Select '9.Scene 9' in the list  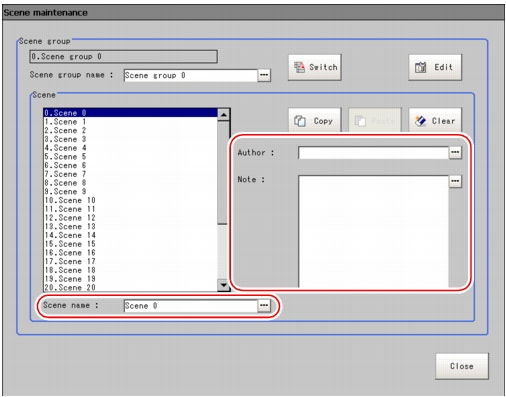point(130,191)
